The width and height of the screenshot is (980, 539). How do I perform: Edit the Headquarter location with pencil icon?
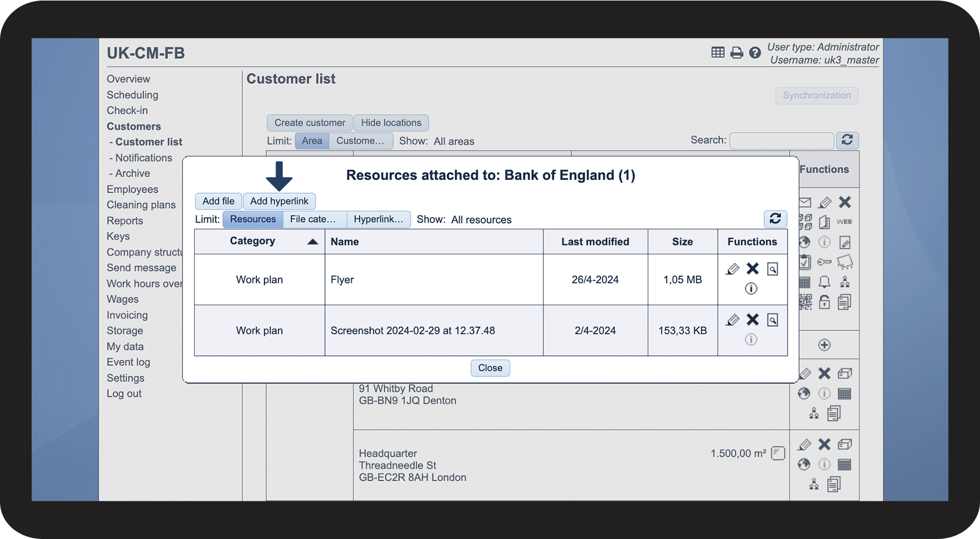pos(804,445)
